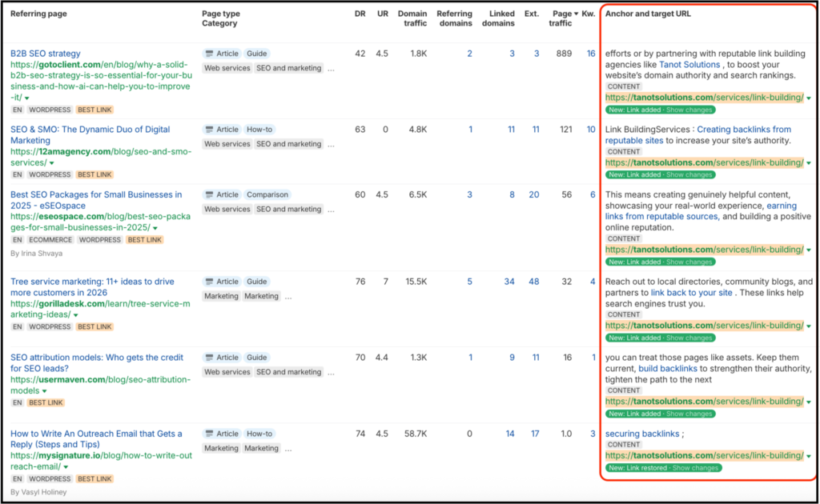Image resolution: width=820 pixels, height=504 pixels.
Task: Expand the eseospace.com URL dropdown arrow
Action: pos(155,228)
